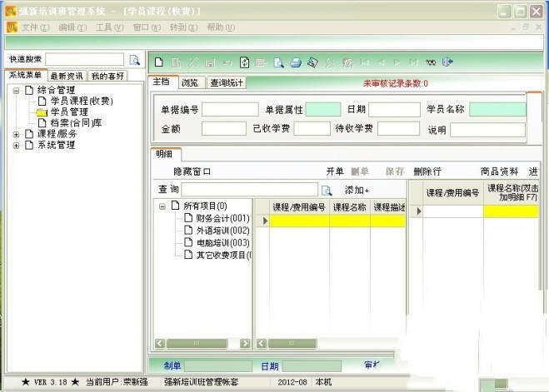Click the magnifier icon beside the 查询 field
The width and height of the screenshot is (549, 392).
pyautogui.click(x=327, y=191)
